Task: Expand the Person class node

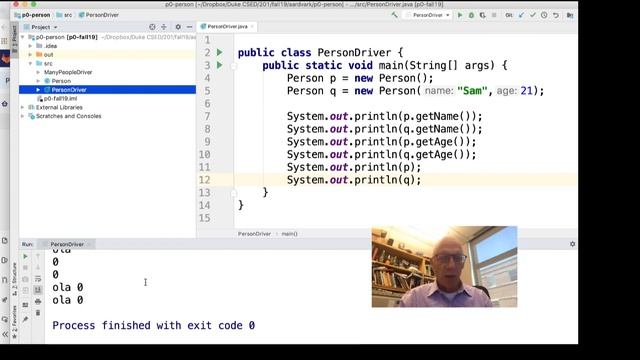Action: click(38, 81)
